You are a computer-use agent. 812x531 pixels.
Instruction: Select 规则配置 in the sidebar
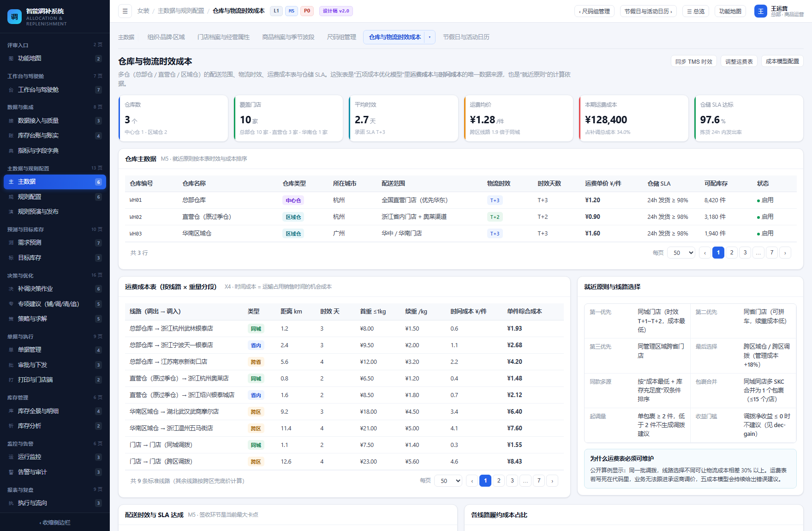click(55, 197)
